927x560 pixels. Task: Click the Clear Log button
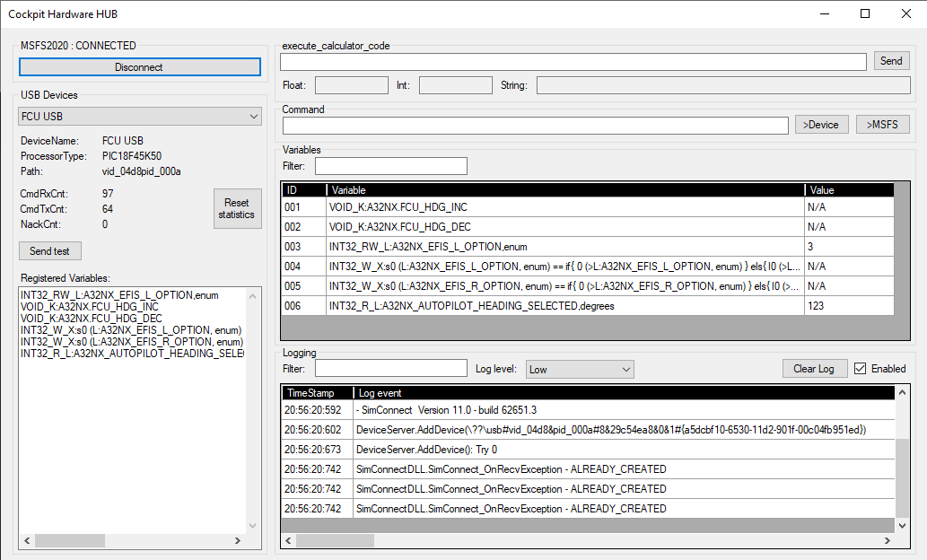(815, 369)
